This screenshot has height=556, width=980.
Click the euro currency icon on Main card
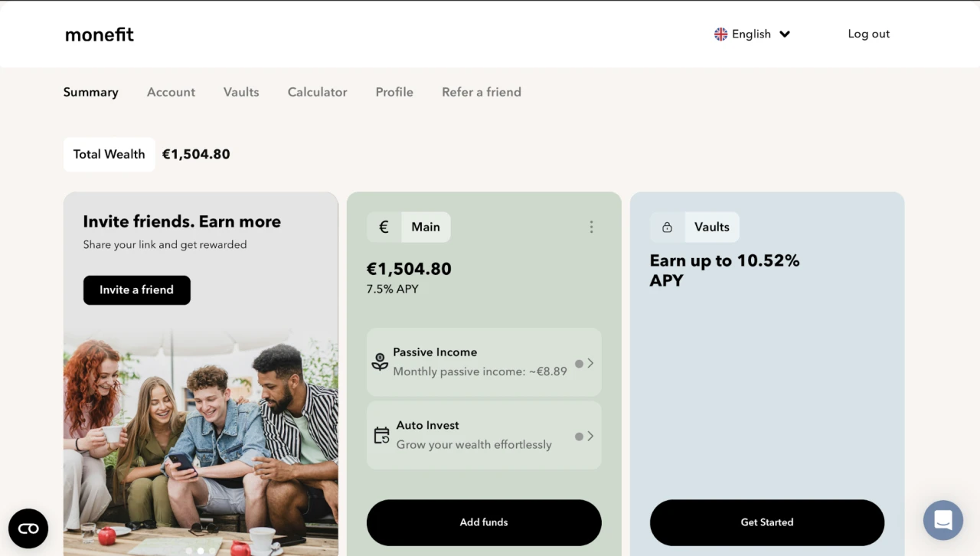pyautogui.click(x=384, y=227)
